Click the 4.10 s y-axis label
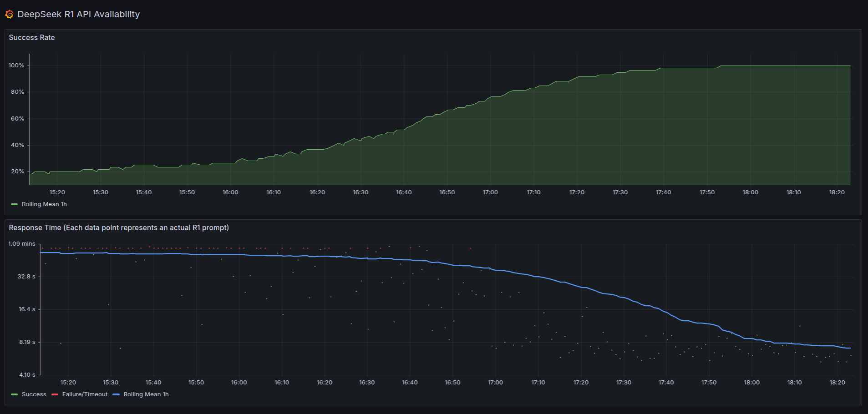This screenshot has width=868, height=414. (27, 375)
